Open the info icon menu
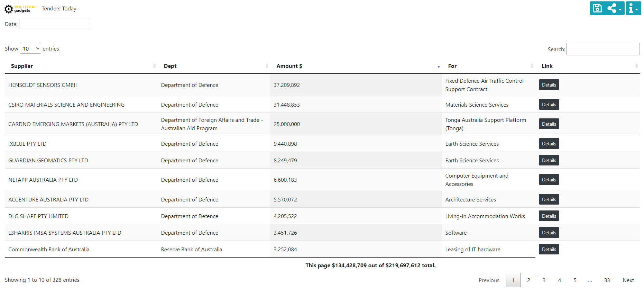 [x=633, y=8]
